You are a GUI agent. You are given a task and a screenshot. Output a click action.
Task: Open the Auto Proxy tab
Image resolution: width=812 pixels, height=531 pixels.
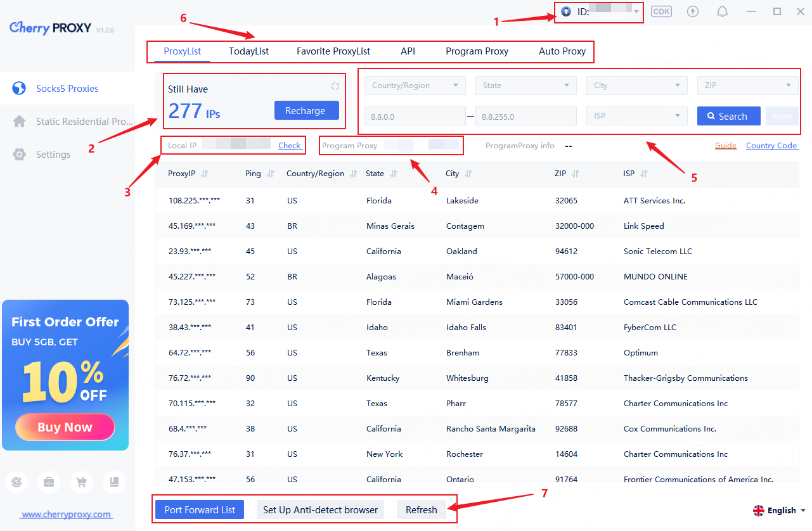[562, 51]
